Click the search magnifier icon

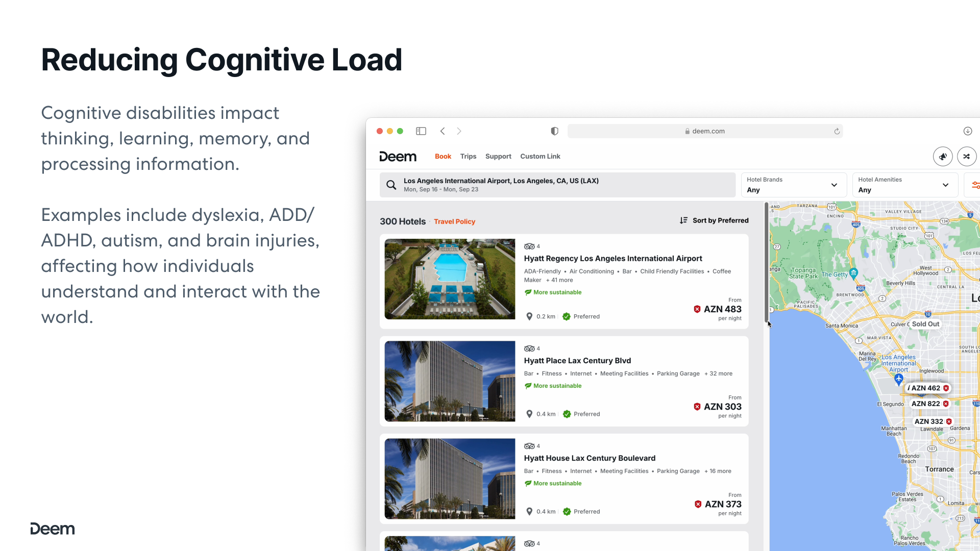coord(391,185)
